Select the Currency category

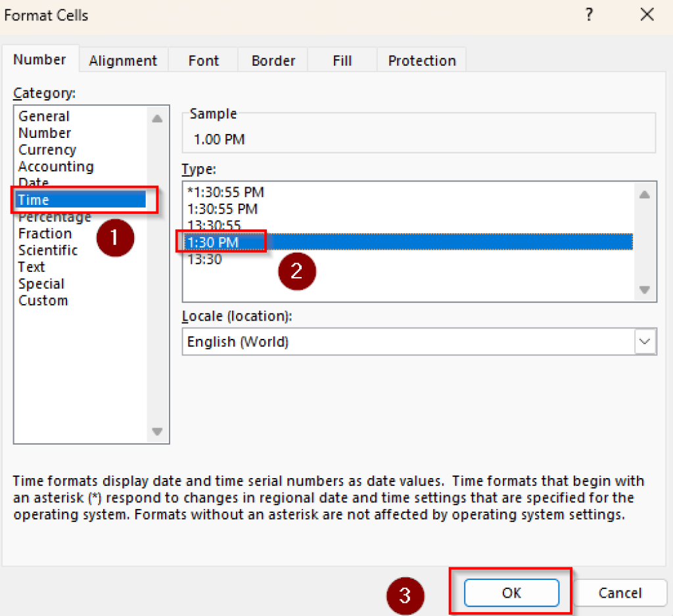pos(47,150)
